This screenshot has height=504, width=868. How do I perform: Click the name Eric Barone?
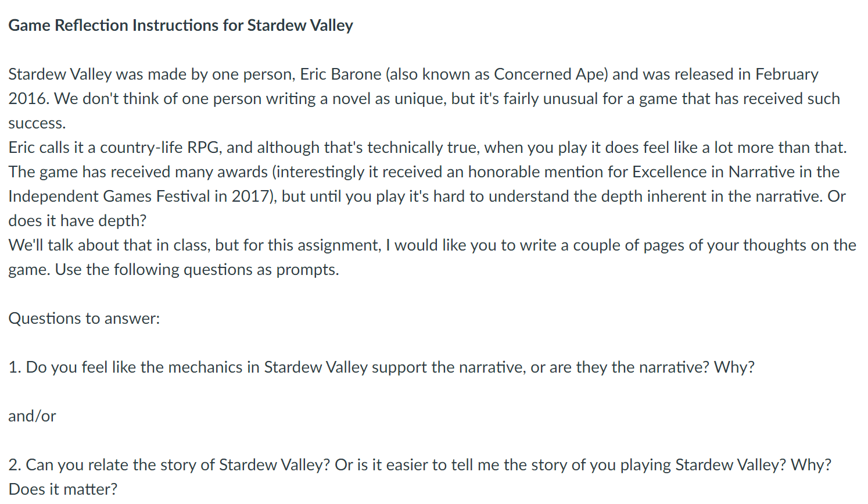coord(340,74)
